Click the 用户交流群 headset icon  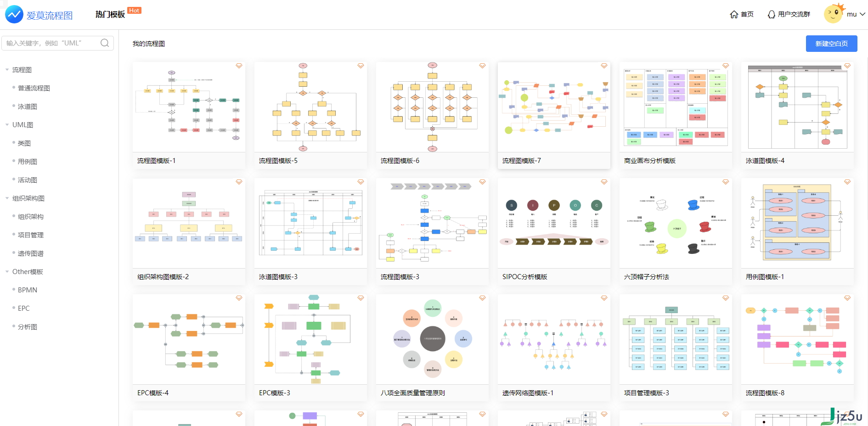tap(772, 14)
